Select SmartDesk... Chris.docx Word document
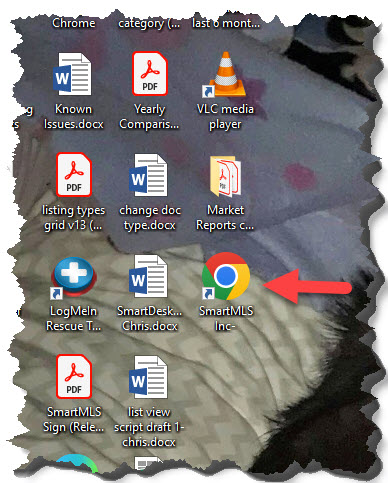This screenshot has width=388, height=483. click(x=148, y=276)
